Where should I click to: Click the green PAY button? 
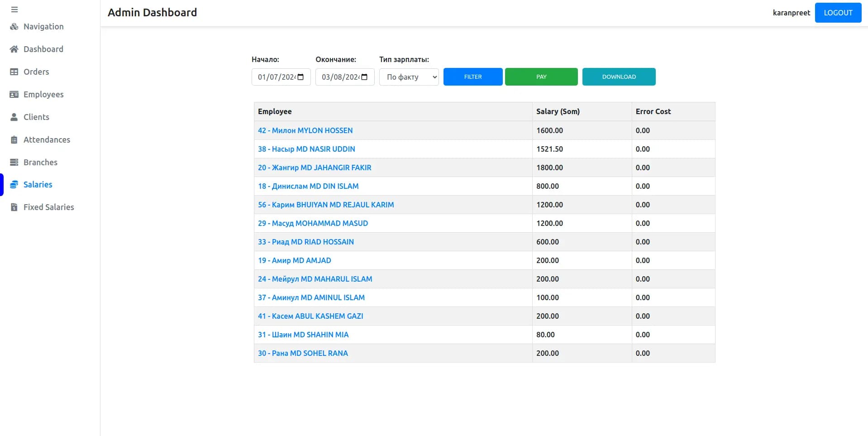[x=541, y=77]
